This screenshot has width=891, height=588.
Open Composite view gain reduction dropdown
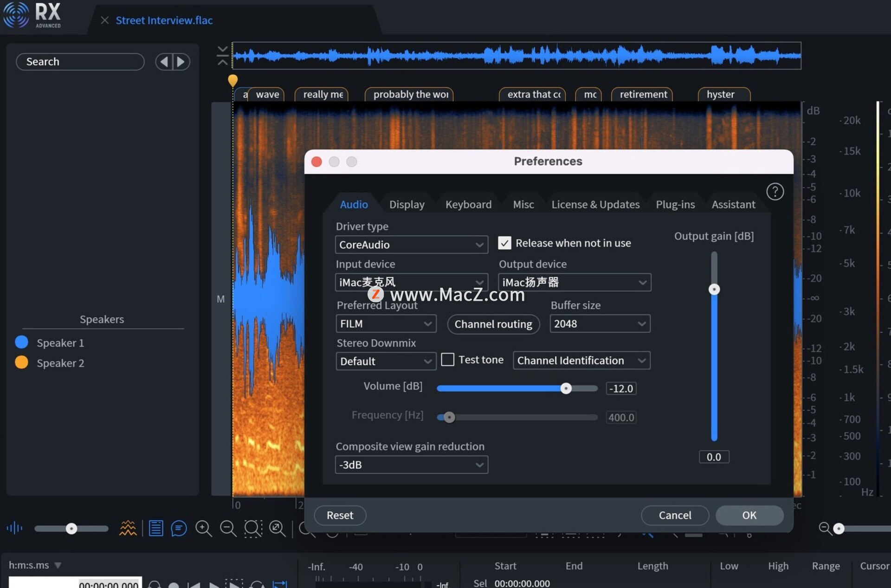[x=411, y=465]
